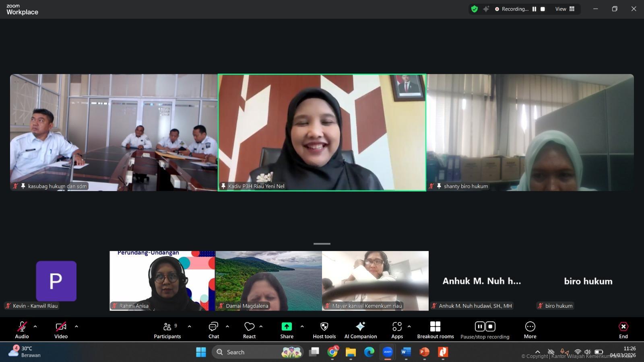Launch AI Companion
This screenshot has height=362, width=644.
[x=360, y=330]
